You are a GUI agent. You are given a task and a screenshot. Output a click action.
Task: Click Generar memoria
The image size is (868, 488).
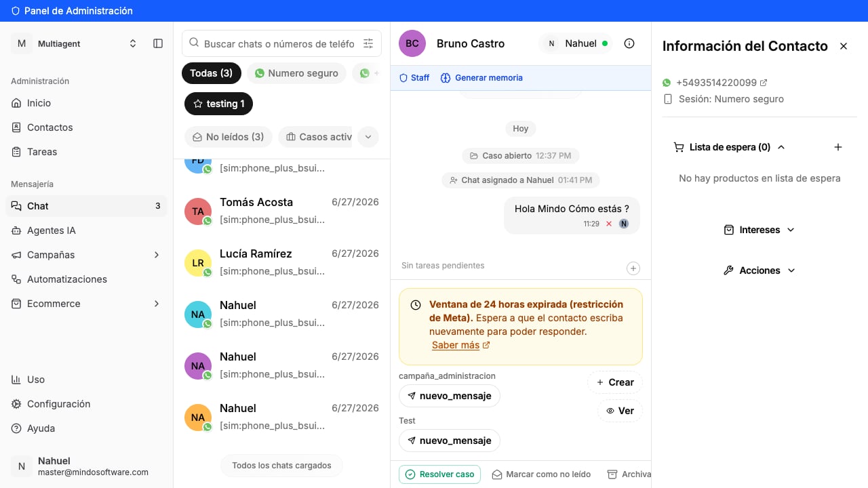[x=481, y=78]
